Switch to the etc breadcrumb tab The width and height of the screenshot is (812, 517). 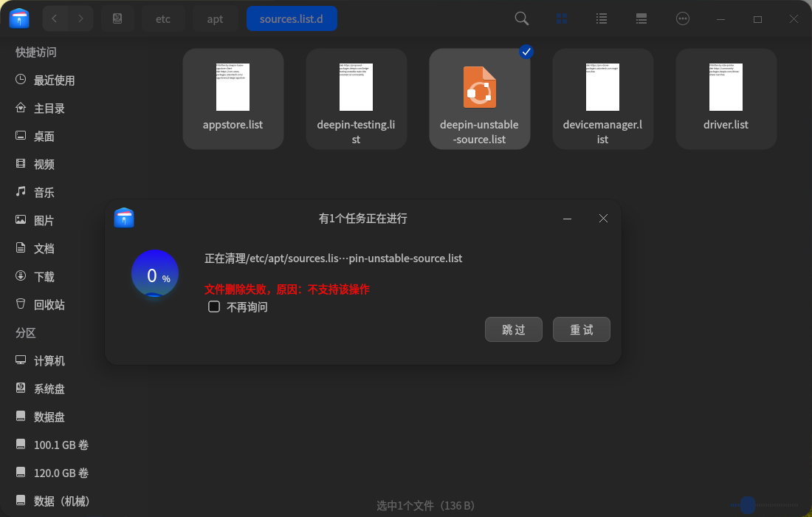(x=163, y=18)
